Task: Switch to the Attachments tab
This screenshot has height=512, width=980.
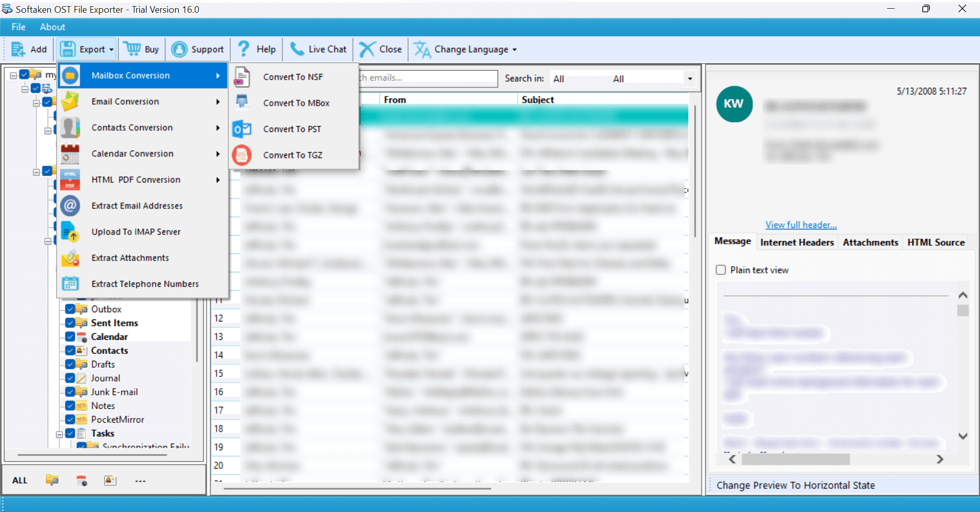Action: (870, 242)
